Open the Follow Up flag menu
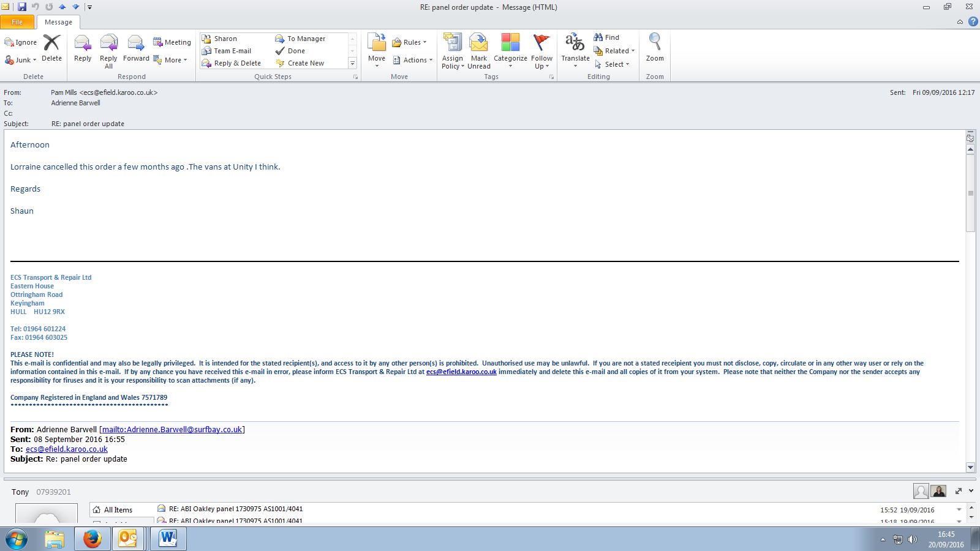 (x=541, y=51)
